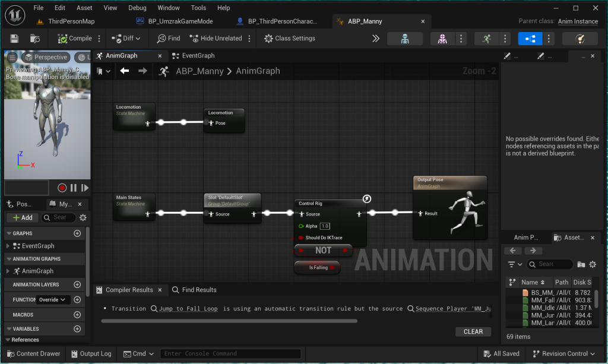Select the Animation Blueprint mode icon

pos(530,39)
